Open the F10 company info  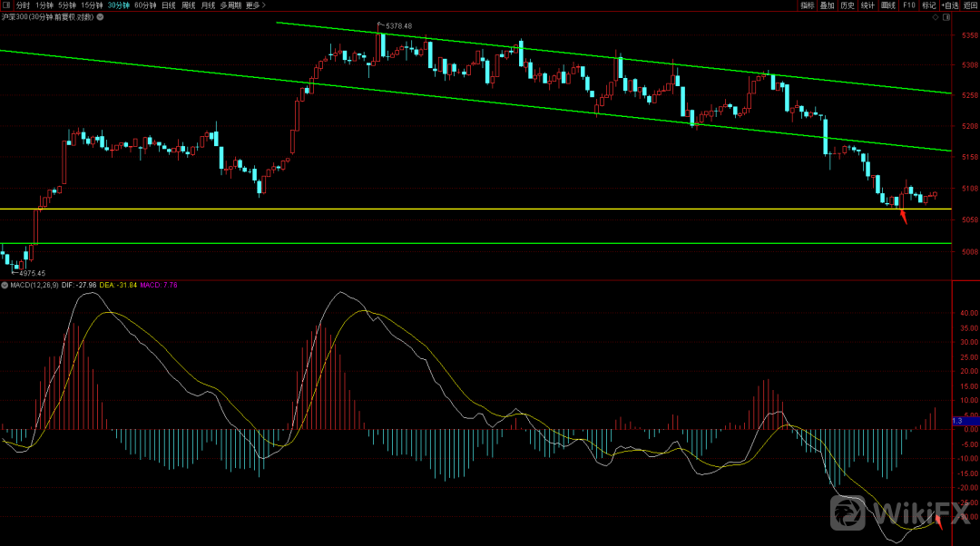point(908,5)
